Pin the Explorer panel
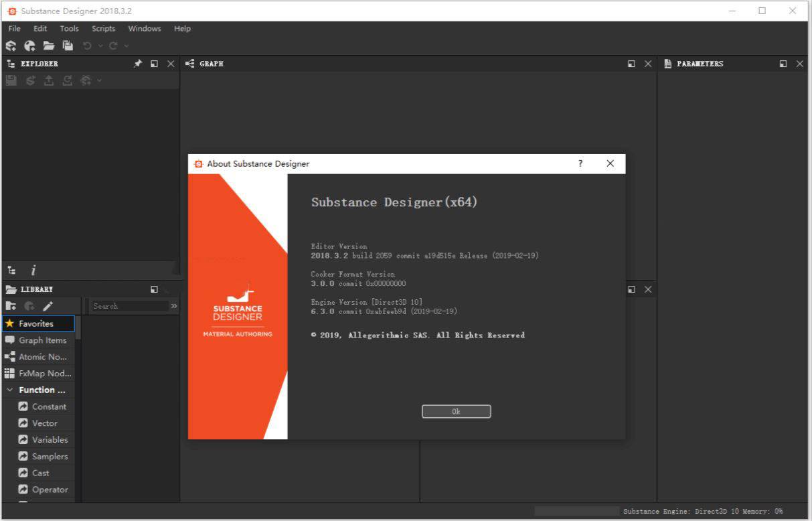Viewport: 812px width, 521px height. click(138, 64)
